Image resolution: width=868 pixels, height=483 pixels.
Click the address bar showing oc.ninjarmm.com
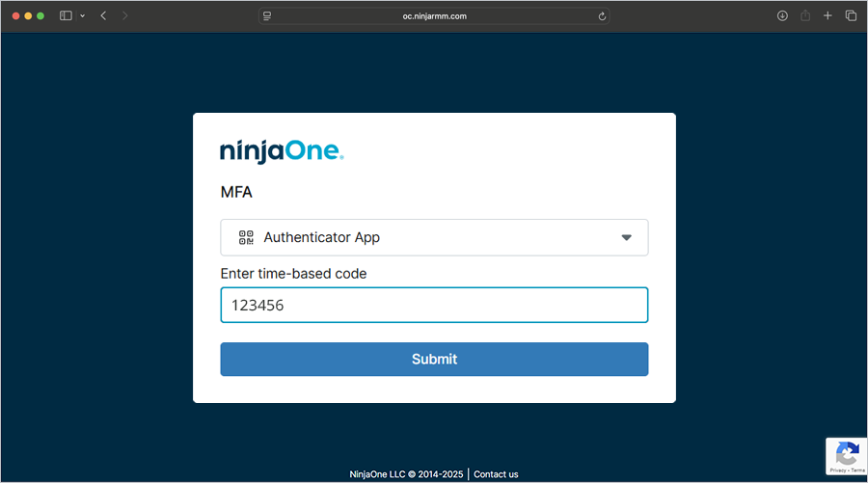coord(434,16)
